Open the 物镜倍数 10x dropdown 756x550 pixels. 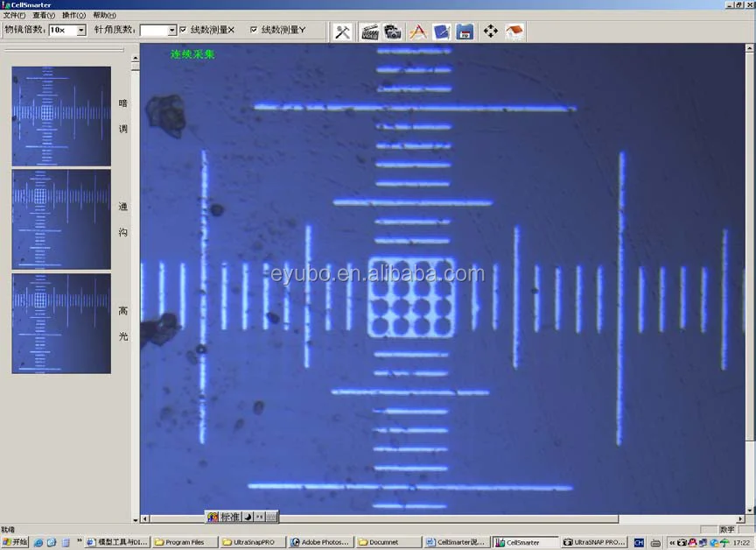(81, 31)
